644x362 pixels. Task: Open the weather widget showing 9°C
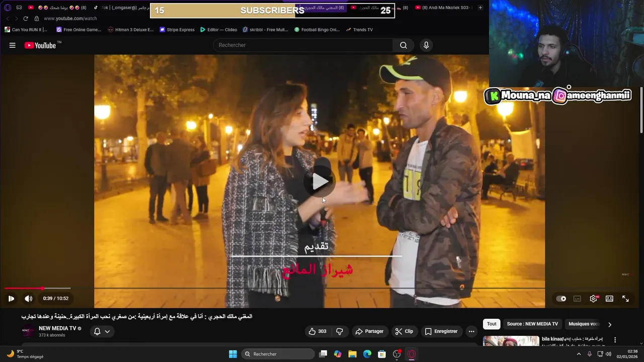pyautogui.click(x=25, y=354)
